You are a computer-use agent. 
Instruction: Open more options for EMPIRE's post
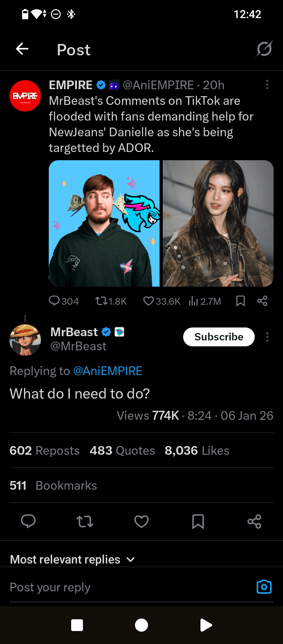pyautogui.click(x=267, y=85)
